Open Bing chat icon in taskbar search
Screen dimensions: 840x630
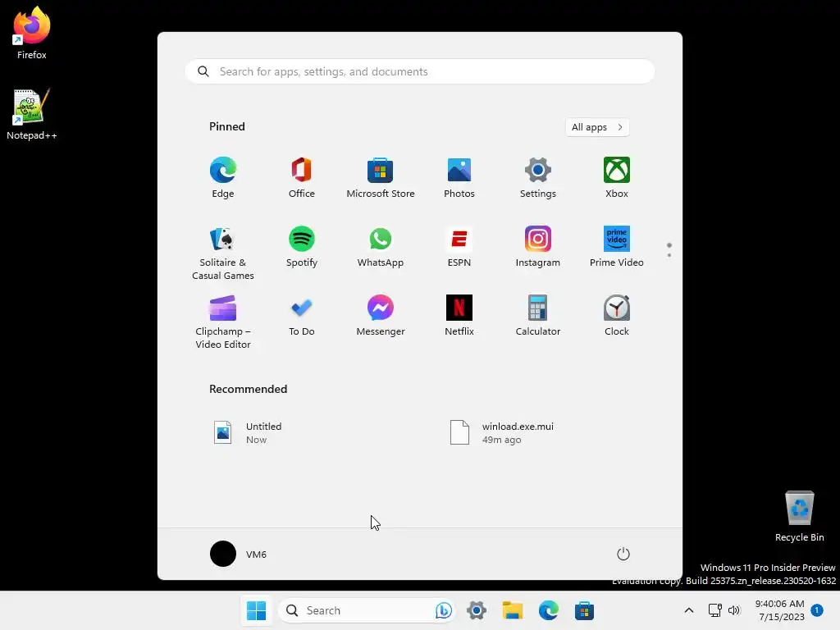pyautogui.click(x=443, y=610)
